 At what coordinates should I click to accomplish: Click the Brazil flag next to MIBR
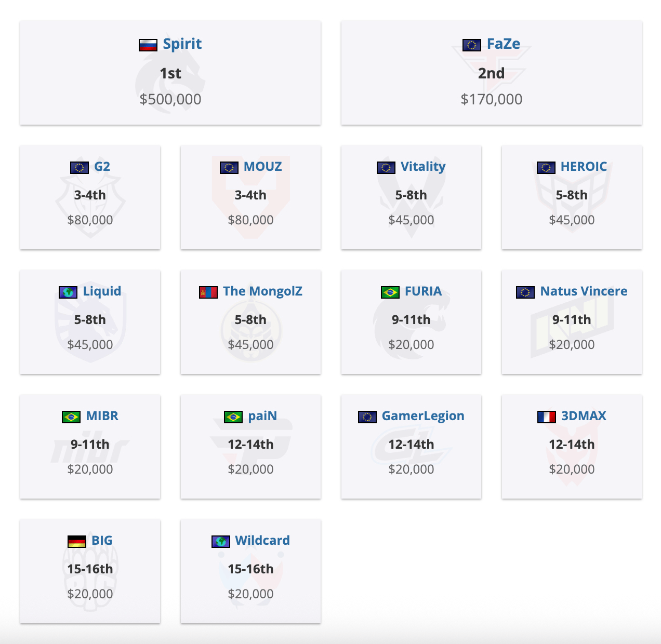[x=71, y=417]
